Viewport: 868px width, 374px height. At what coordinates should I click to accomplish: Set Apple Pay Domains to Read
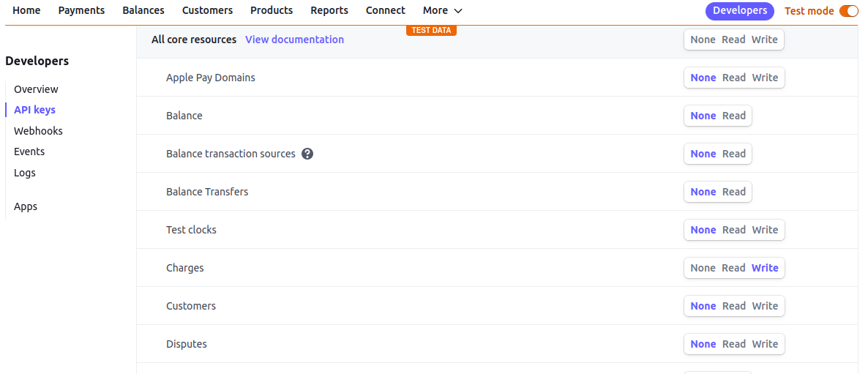click(734, 78)
